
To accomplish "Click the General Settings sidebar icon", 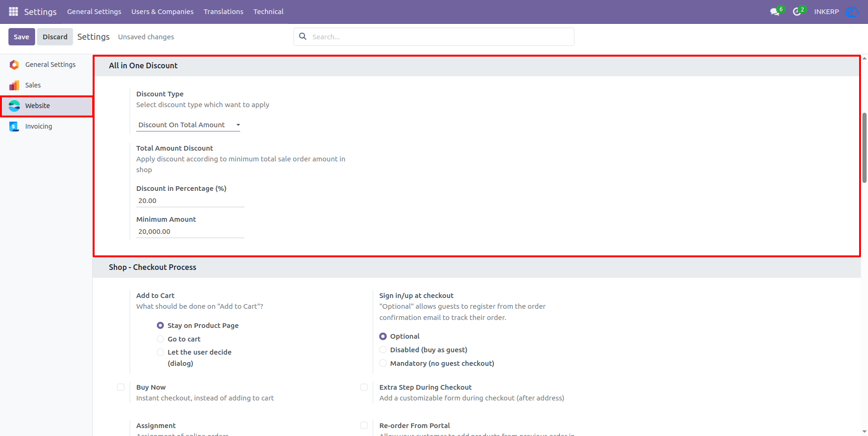I will coord(15,65).
